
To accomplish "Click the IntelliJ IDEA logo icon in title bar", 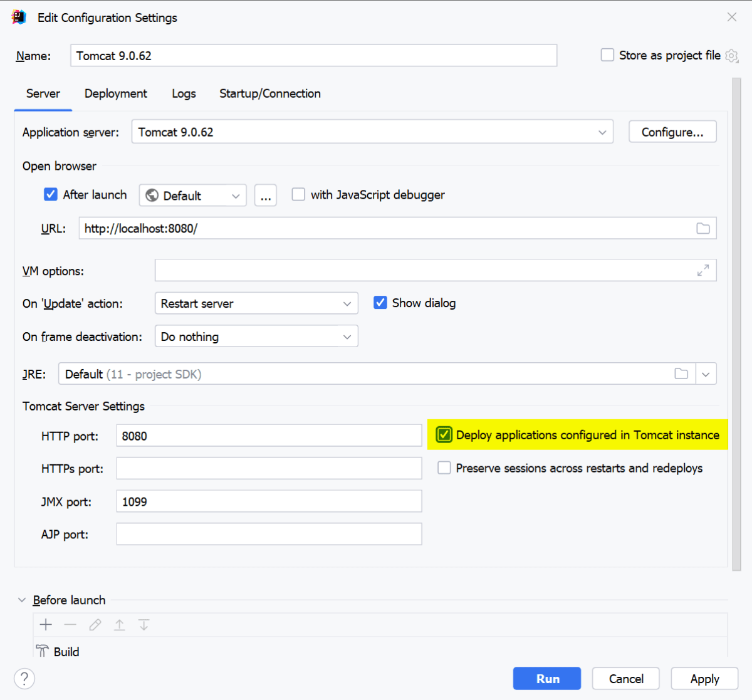I will [x=19, y=17].
